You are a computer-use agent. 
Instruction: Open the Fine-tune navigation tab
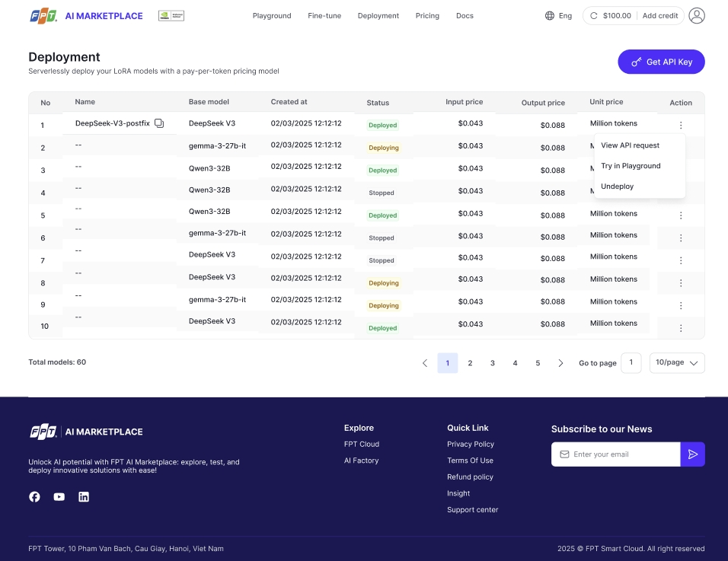click(x=324, y=15)
